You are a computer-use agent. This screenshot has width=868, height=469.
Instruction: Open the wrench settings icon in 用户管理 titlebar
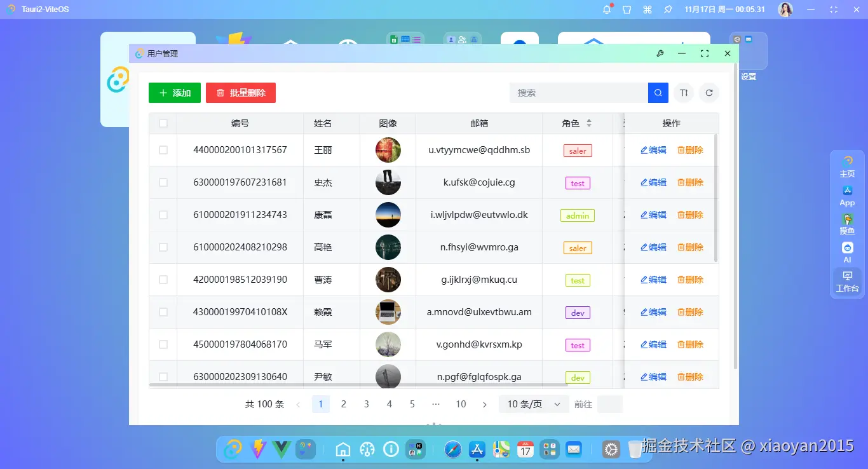pyautogui.click(x=660, y=53)
